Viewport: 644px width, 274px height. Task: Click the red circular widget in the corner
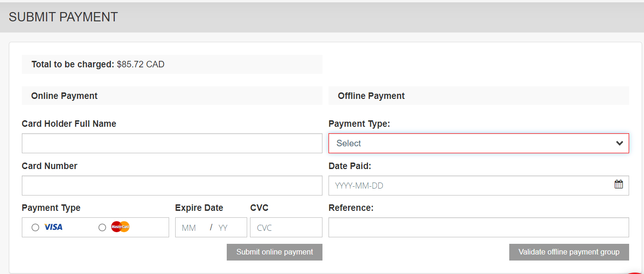click(x=636, y=271)
